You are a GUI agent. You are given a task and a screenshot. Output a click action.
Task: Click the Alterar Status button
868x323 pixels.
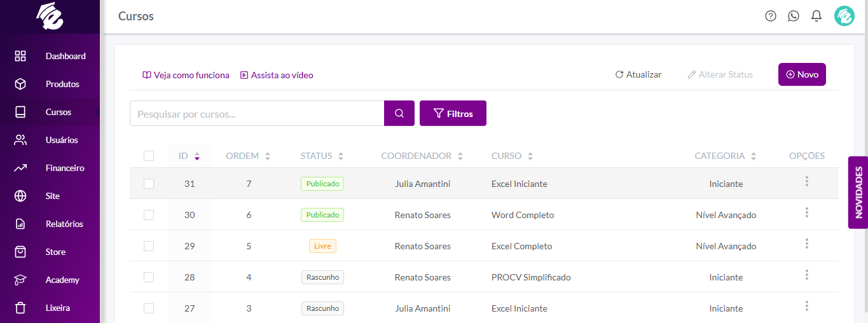pos(720,74)
